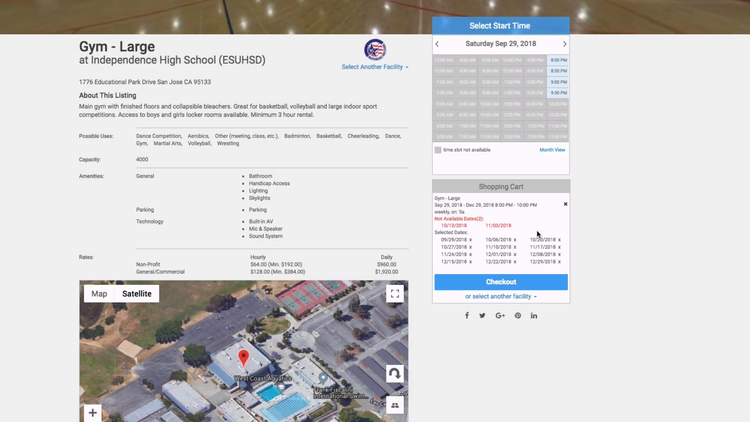Select the 8:30 PM start time
Screen dimensions: 750x422
click(x=558, y=71)
